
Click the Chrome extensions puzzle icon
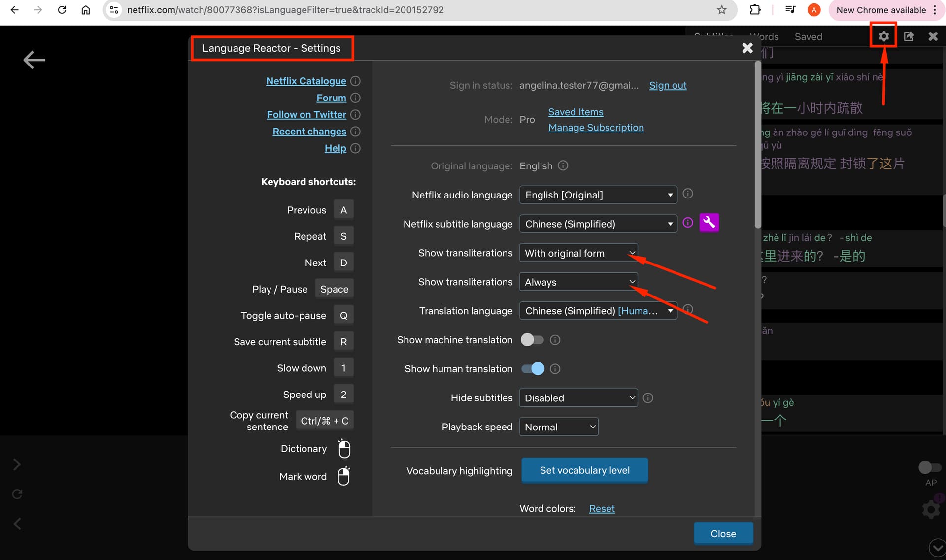(755, 10)
